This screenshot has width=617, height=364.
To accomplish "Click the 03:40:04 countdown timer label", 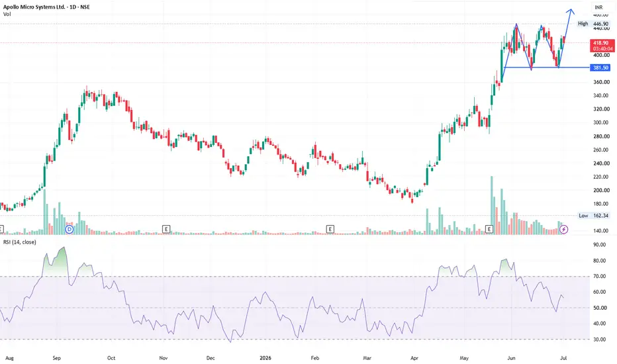I will pos(602,49).
